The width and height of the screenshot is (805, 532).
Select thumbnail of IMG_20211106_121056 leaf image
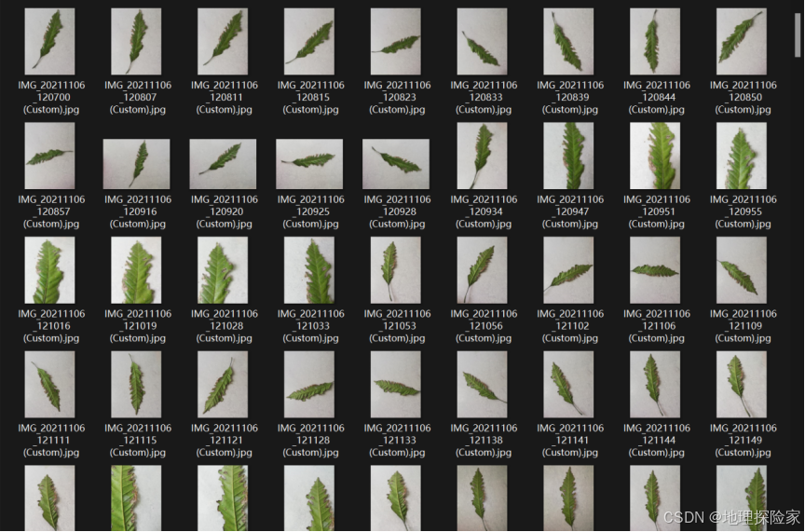tap(482, 270)
